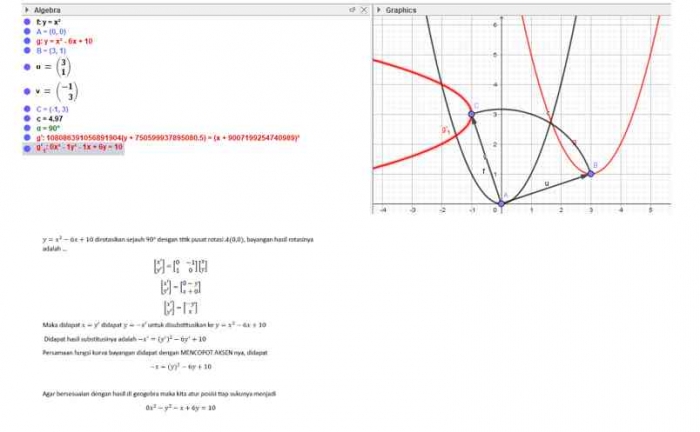This screenshot has height=432, width=700.
Task: Toggle visibility dot for vector u
Action: (x=29, y=67)
